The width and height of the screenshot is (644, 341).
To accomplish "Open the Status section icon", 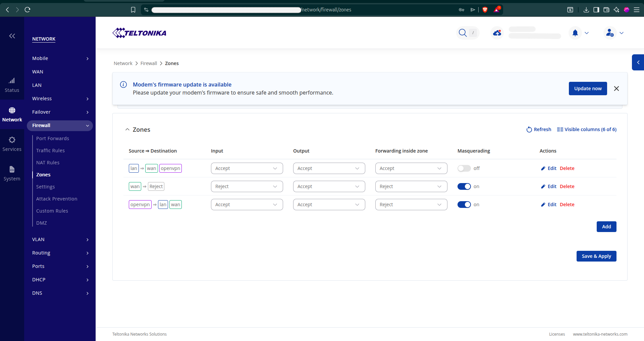I will pos(12,81).
